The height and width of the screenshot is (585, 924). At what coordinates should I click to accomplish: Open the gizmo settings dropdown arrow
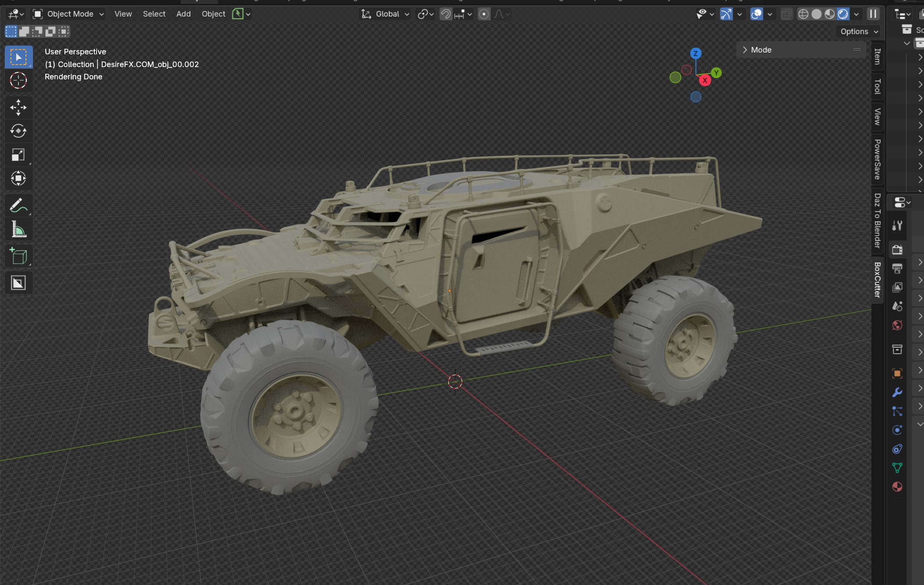[740, 14]
